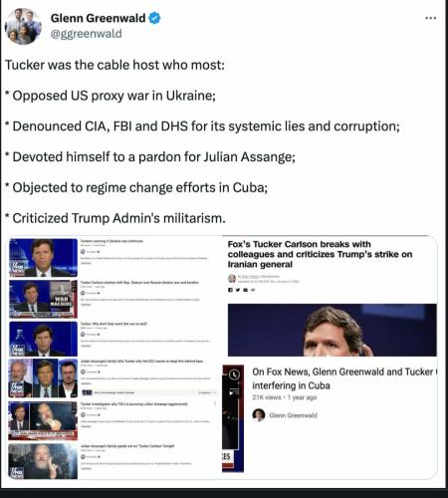Open third Tucker Carlson video thumbnail
The height and width of the screenshot is (498, 448).
tap(43, 339)
